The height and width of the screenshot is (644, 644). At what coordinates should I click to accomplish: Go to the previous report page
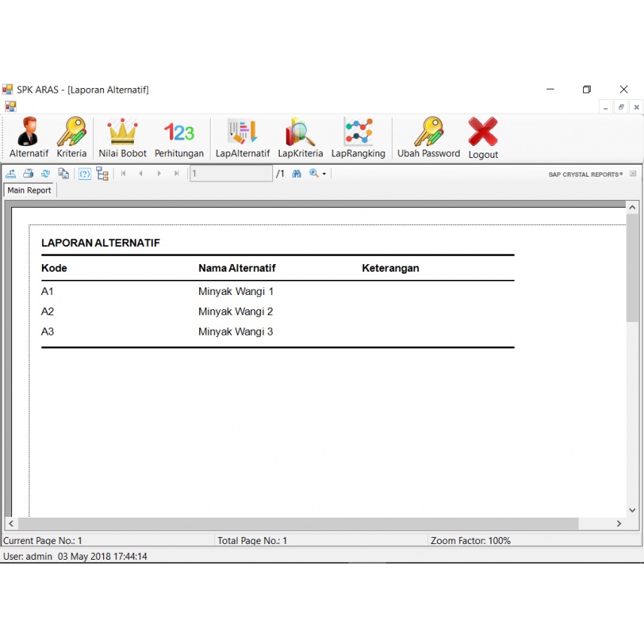pyautogui.click(x=141, y=173)
